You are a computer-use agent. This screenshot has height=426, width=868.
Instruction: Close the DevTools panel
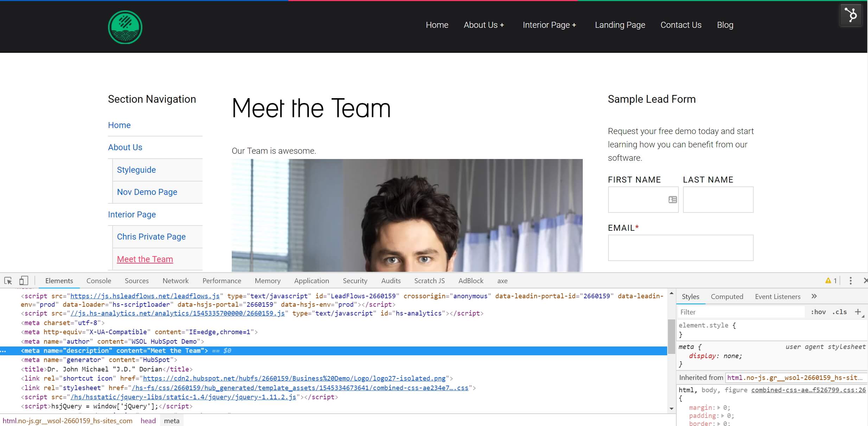coord(865,281)
